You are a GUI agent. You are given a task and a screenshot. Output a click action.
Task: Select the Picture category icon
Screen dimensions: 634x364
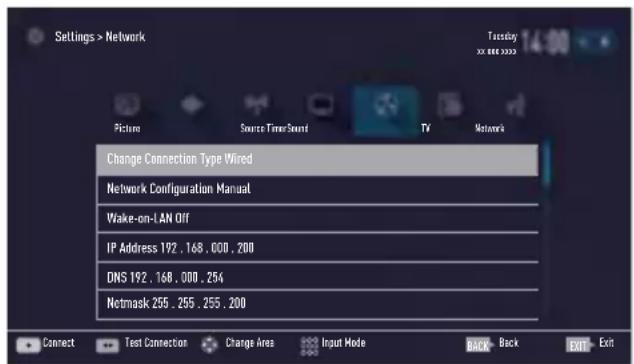(x=127, y=104)
